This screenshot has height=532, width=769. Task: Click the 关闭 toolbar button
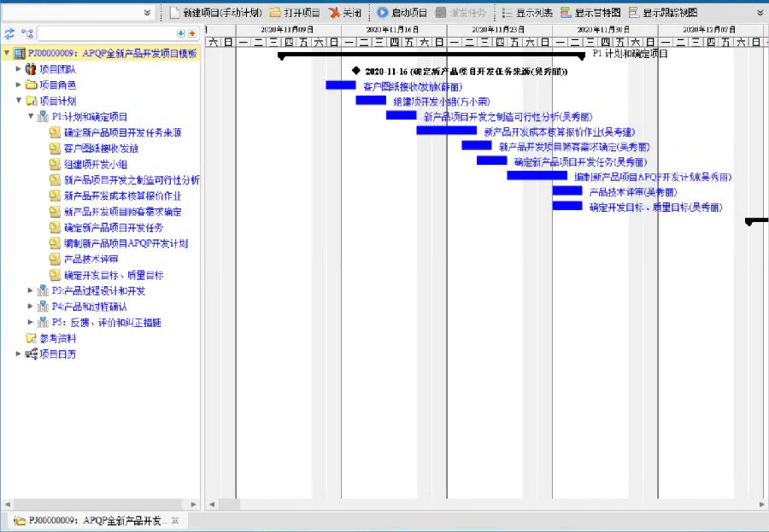(x=345, y=13)
